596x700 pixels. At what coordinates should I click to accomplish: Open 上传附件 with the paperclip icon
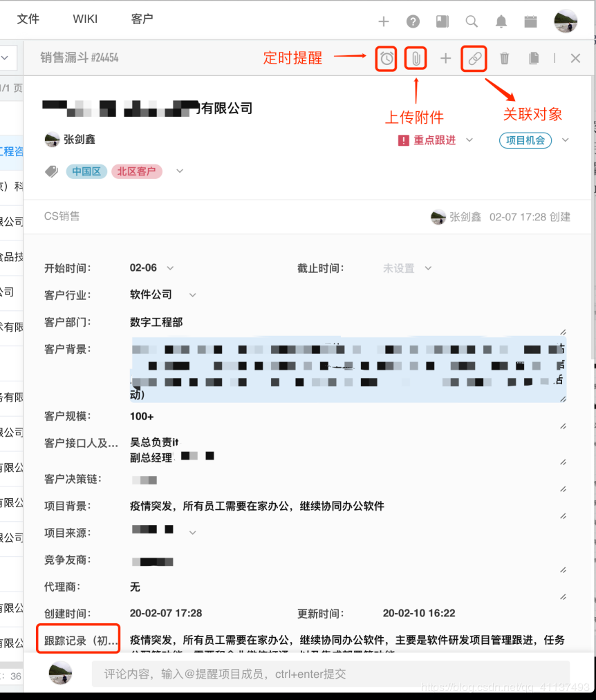point(415,59)
